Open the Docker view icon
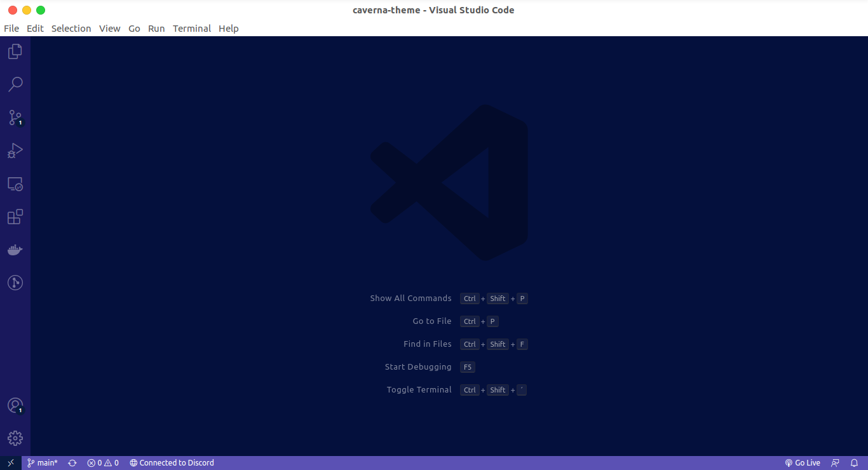868x470 pixels. [15, 250]
